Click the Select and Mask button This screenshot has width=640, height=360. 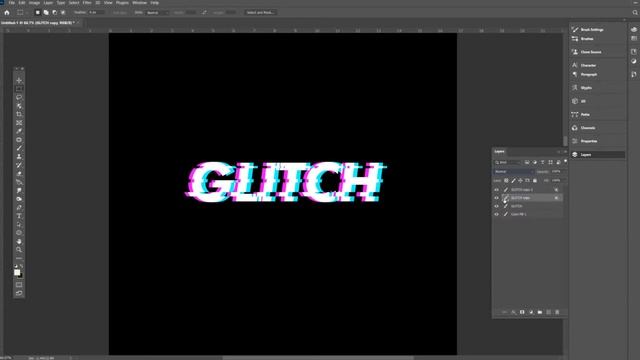tap(260, 13)
